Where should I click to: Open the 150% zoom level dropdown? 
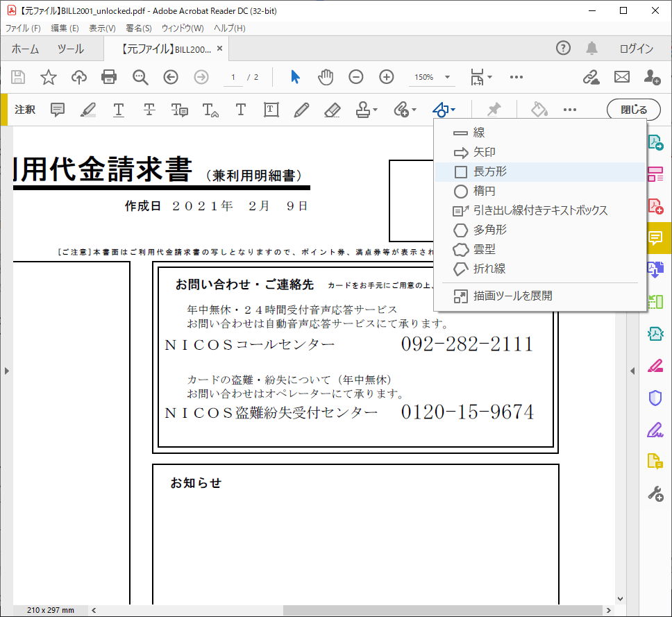tap(447, 77)
